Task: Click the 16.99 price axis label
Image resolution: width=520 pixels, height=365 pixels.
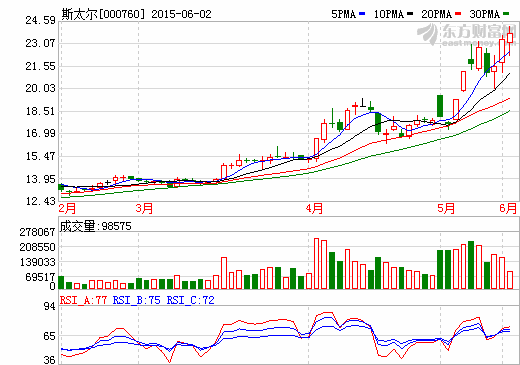Action: [40, 134]
